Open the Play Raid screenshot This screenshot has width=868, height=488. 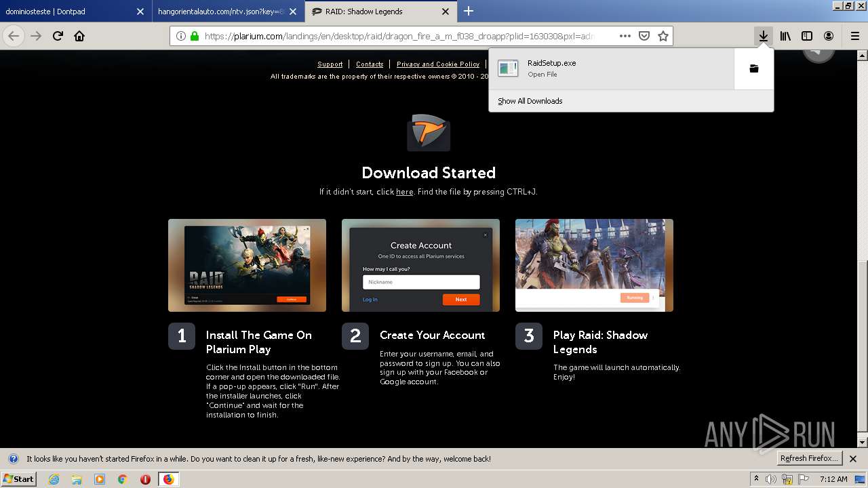click(x=594, y=265)
